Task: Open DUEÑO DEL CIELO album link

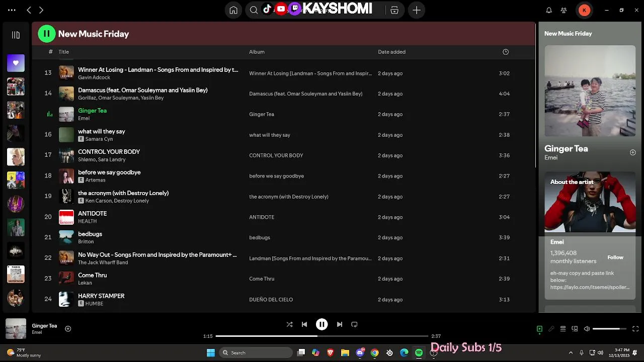Action: pyautogui.click(x=271, y=300)
